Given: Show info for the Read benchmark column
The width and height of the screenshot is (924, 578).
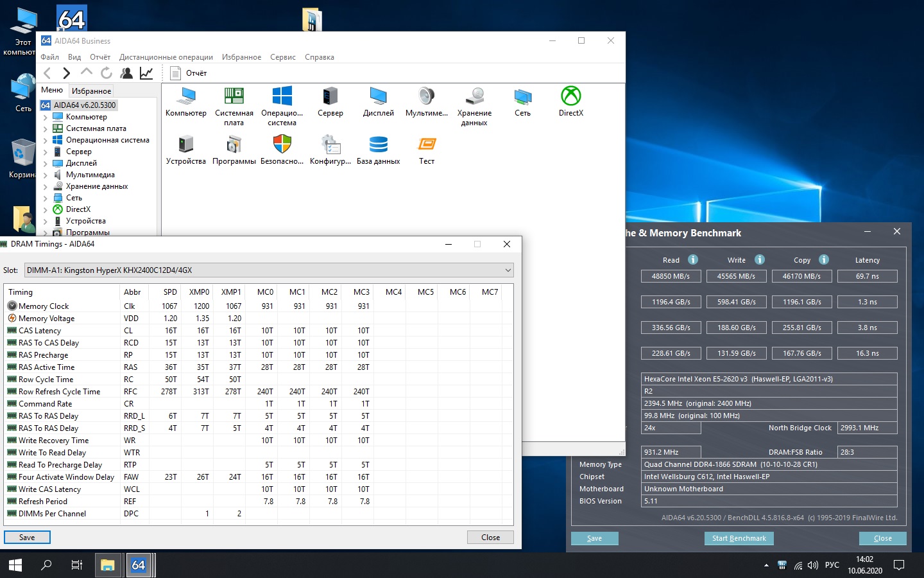Looking at the screenshot, I should [693, 259].
